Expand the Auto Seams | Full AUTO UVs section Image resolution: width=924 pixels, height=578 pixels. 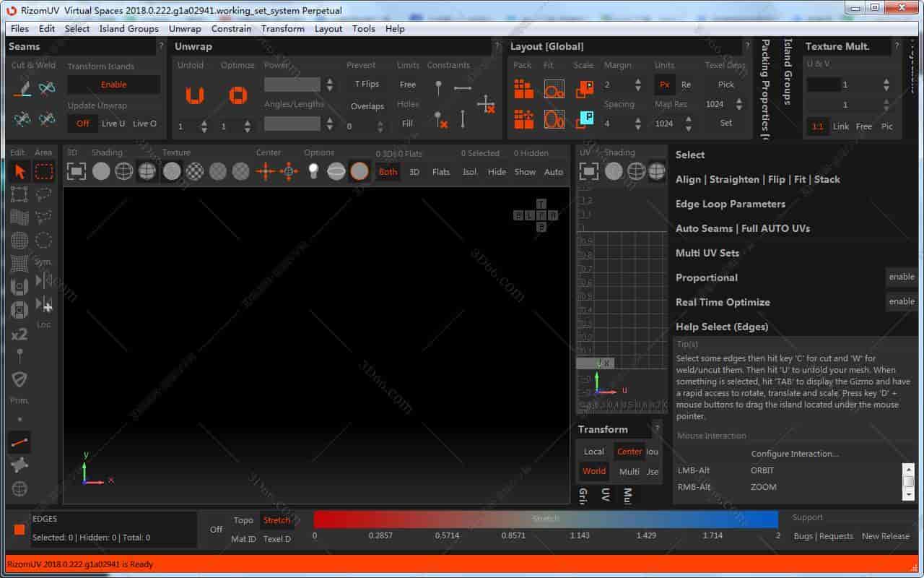[742, 228]
